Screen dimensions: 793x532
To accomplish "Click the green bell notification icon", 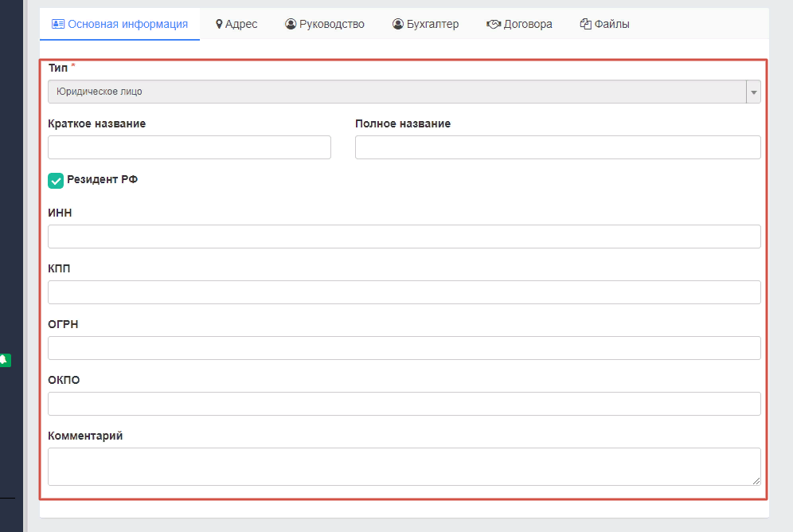I will click(x=5, y=360).
